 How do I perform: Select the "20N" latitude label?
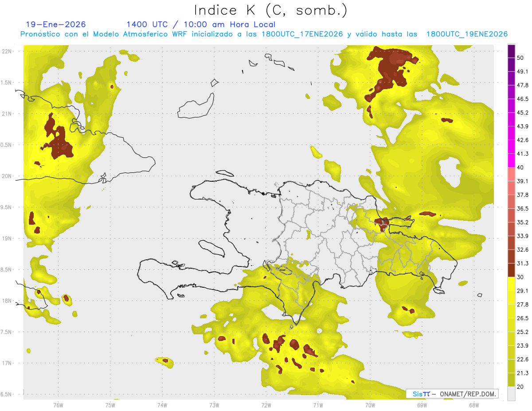pyautogui.click(x=6, y=176)
